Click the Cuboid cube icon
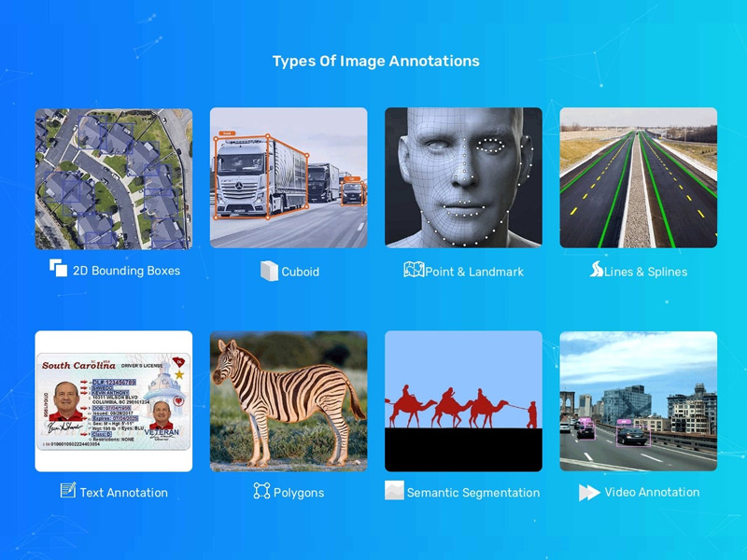Image resolution: width=747 pixels, height=560 pixels. tap(269, 271)
